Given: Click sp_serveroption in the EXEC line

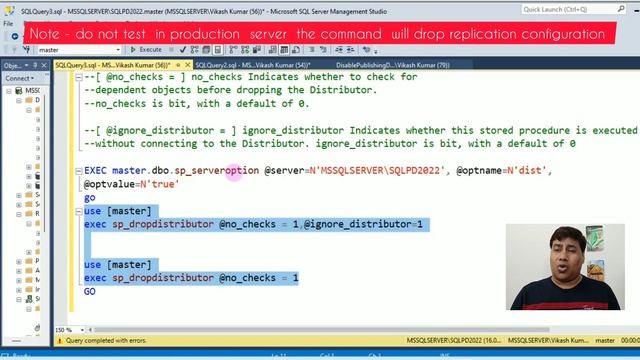Looking at the screenshot, I should (x=217, y=171).
